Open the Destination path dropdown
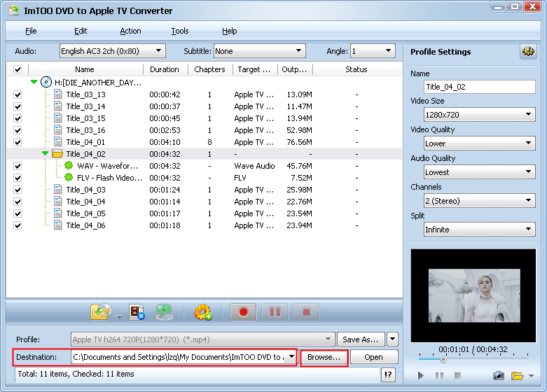Screen dimensions: 547x392 291,357
